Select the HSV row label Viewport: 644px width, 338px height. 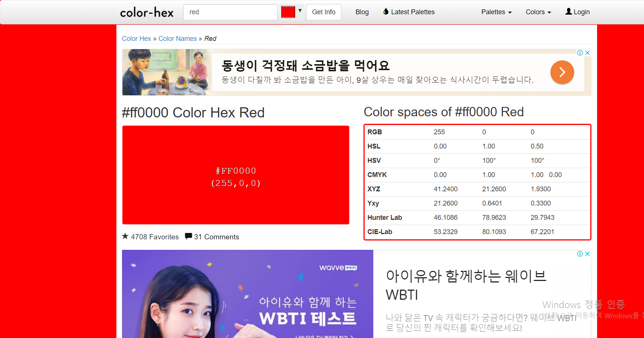tap(374, 161)
